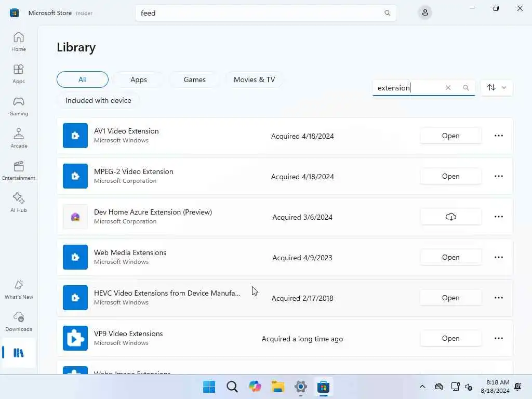Open more options for VP9 Video Extensions

498,338
